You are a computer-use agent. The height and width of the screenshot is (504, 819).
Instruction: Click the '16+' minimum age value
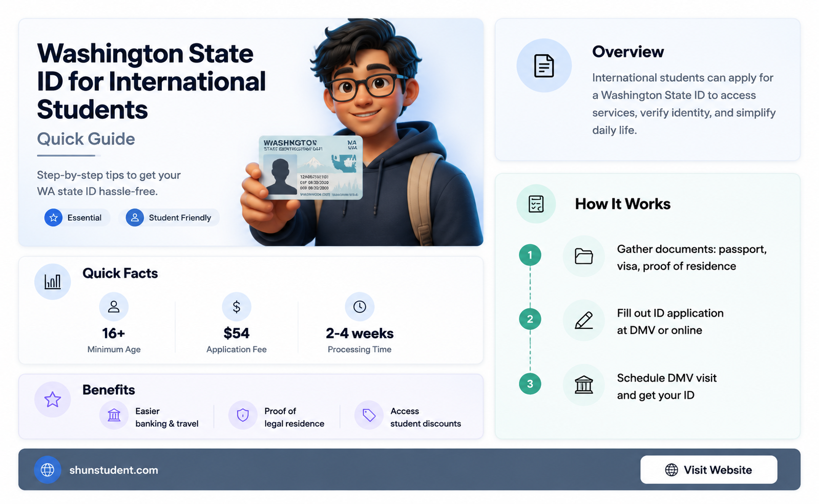tap(114, 333)
